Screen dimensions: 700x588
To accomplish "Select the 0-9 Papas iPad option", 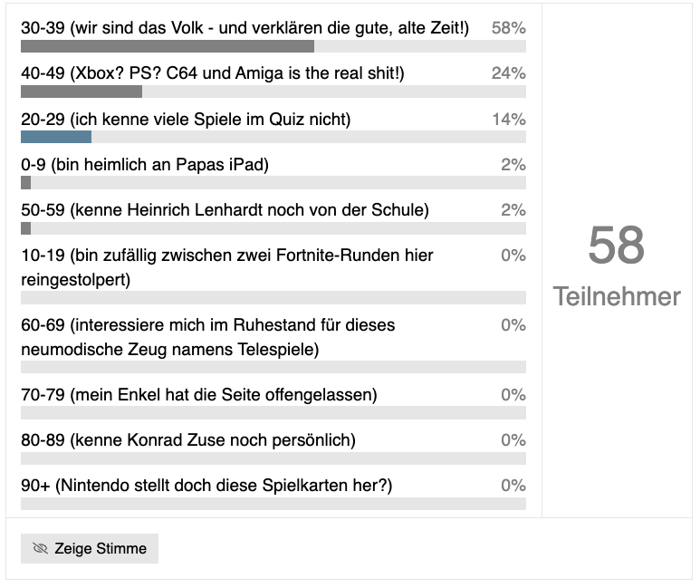I will click(x=145, y=165).
